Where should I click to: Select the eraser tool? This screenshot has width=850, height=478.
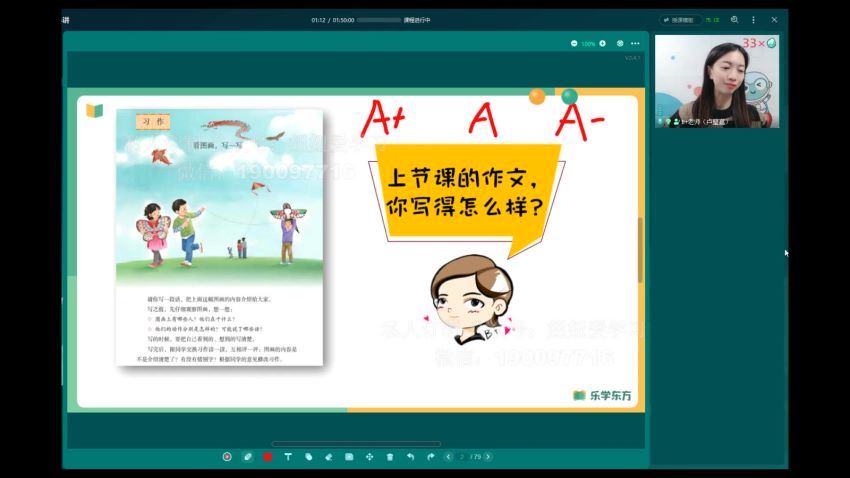(329, 457)
